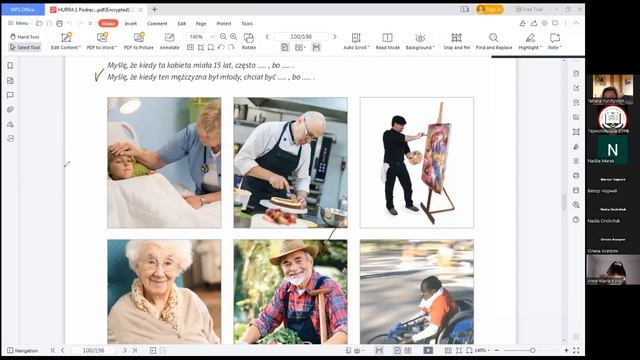
Task: Click the page number field in the toolbar
Action: click(x=301, y=37)
